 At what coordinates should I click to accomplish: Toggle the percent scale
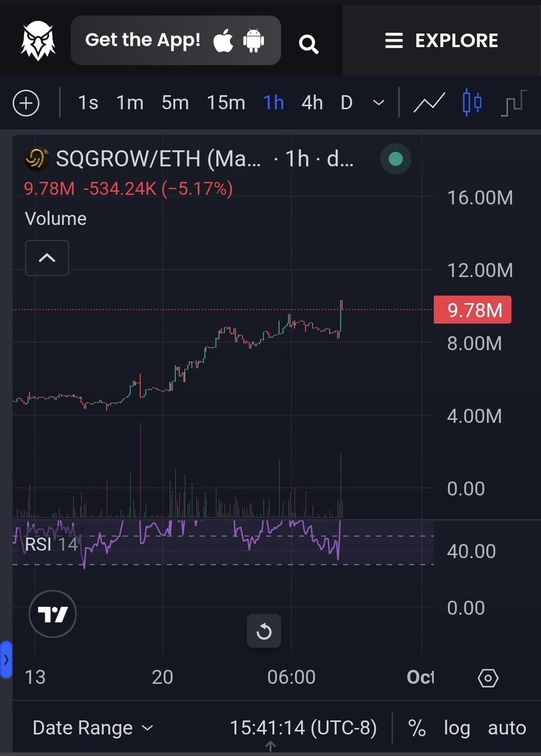pyautogui.click(x=417, y=728)
